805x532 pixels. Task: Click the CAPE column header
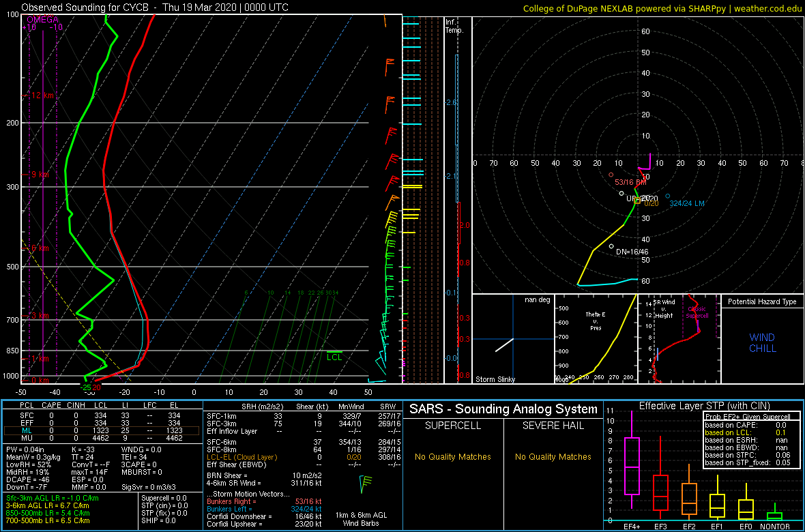click(50, 406)
